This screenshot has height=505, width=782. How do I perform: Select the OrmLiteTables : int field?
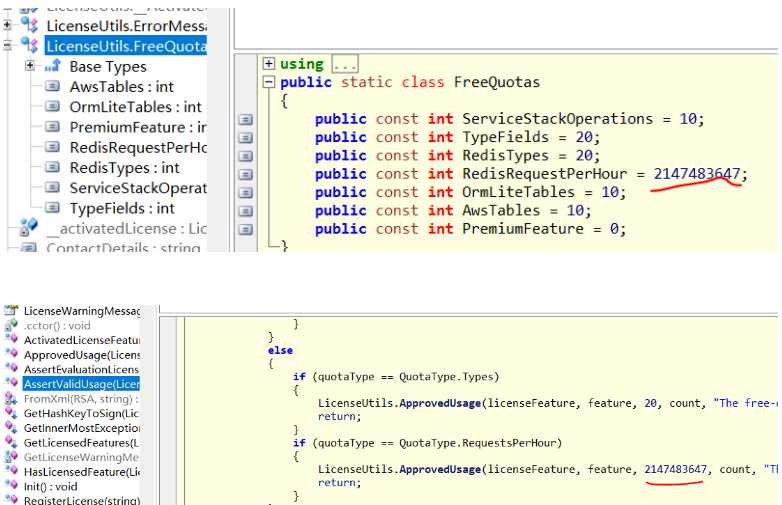pyautogui.click(x=135, y=107)
